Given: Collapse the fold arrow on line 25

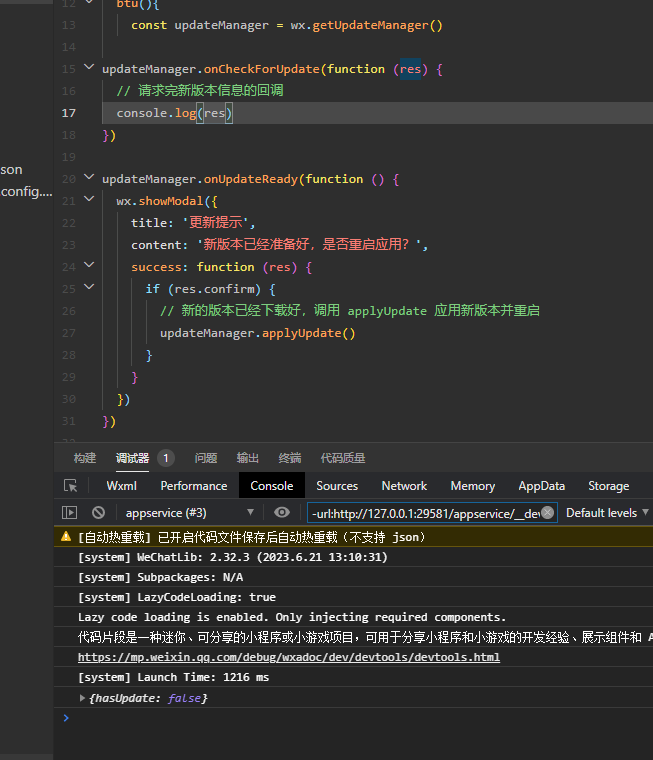Looking at the screenshot, I should [89, 287].
